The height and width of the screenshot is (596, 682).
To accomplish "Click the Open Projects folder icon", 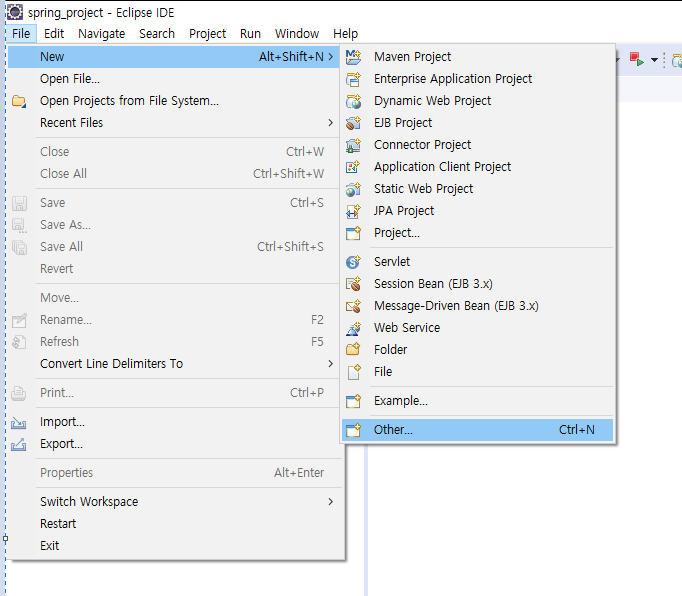I will (x=19, y=101).
